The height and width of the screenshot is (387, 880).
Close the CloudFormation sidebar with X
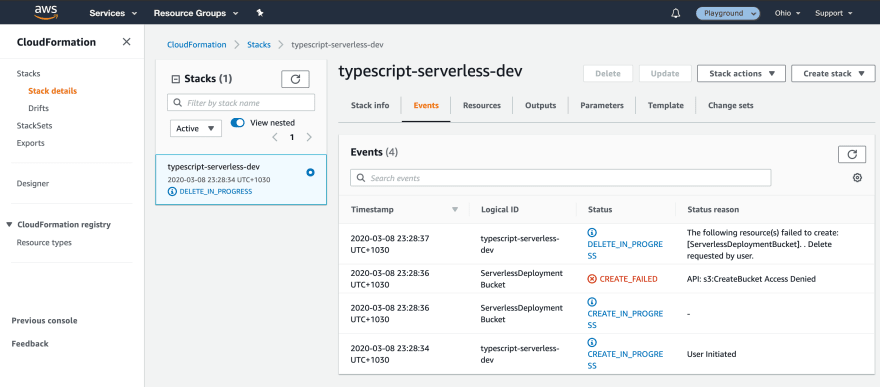pyautogui.click(x=127, y=42)
